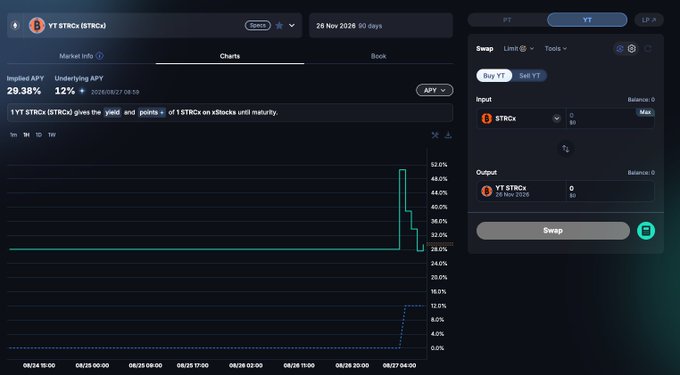Switch to the PT tab
The height and width of the screenshot is (375, 680).
[x=507, y=20]
